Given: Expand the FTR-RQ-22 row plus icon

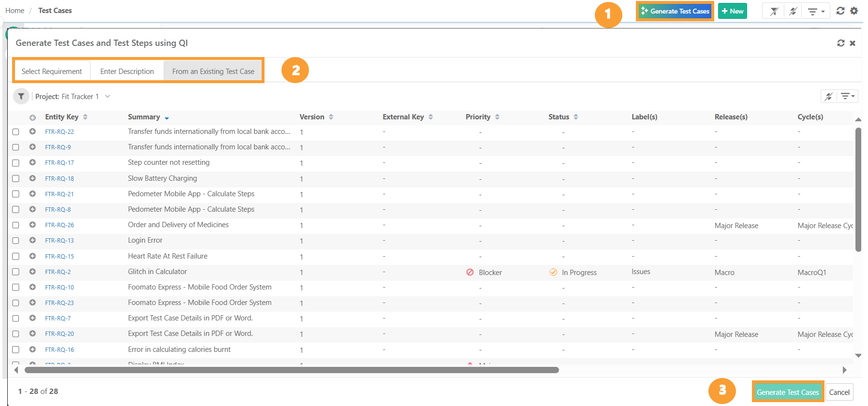Looking at the screenshot, I should (32, 131).
